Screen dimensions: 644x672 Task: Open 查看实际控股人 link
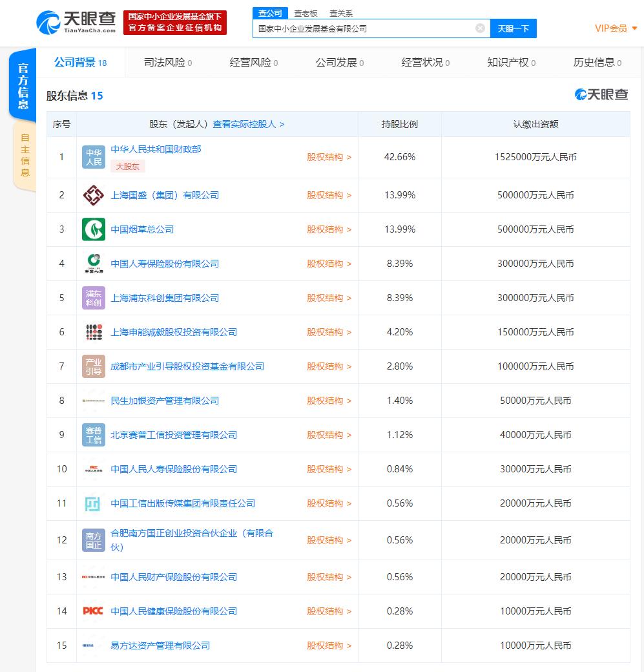[249, 124]
